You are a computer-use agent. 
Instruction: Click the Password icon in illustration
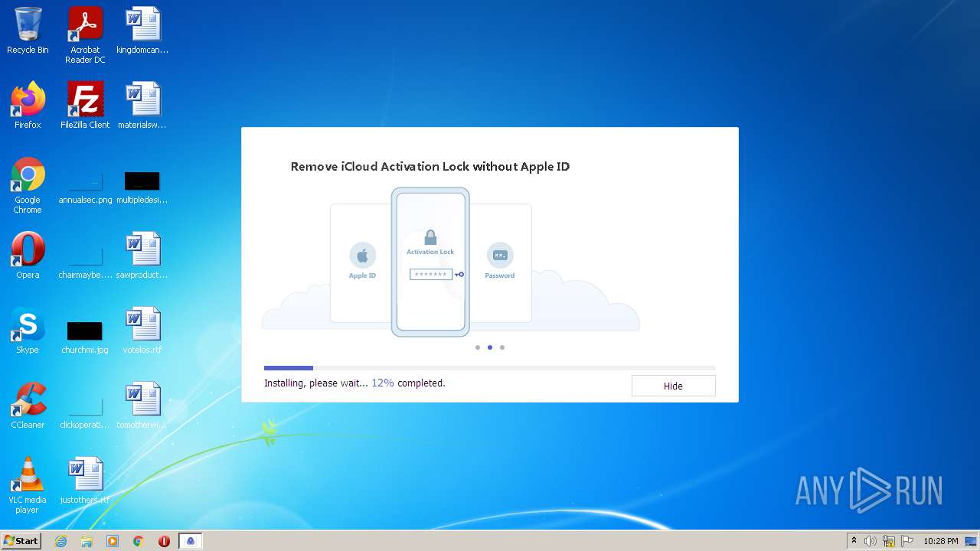pyautogui.click(x=500, y=255)
